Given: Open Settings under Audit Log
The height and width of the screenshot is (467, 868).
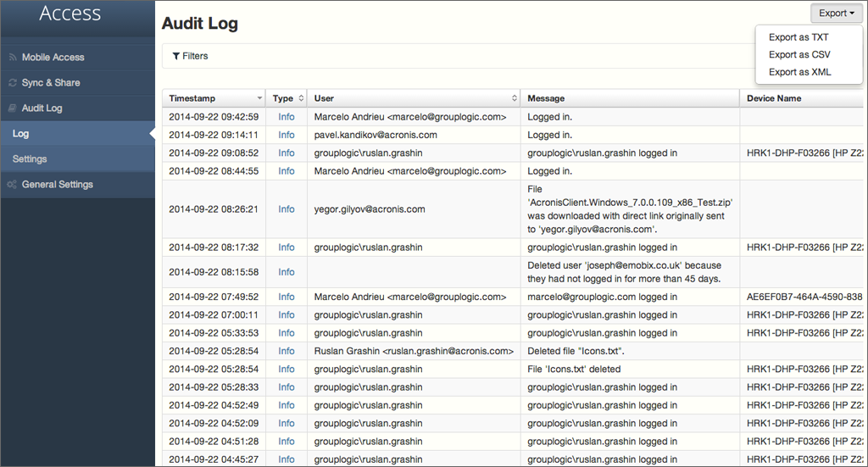Looking at the screenshot, I should pyautogui.click(x=30, y=159).
